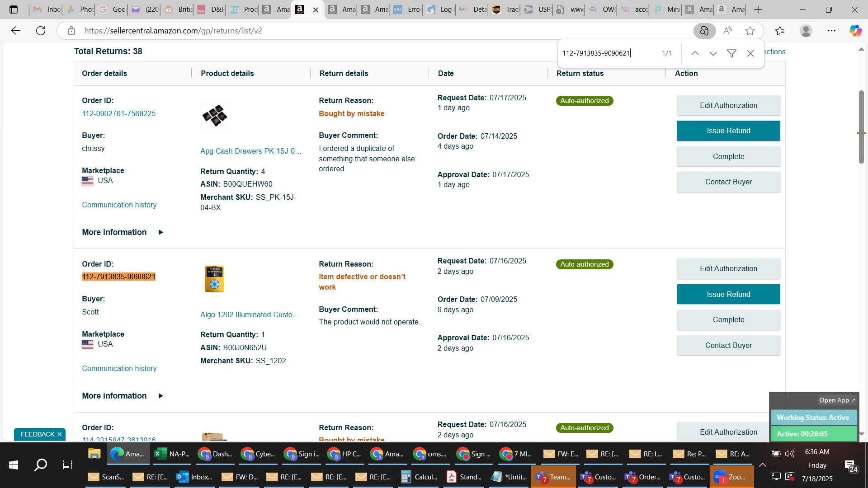Close the active Amazon tab

coord(316,9)
